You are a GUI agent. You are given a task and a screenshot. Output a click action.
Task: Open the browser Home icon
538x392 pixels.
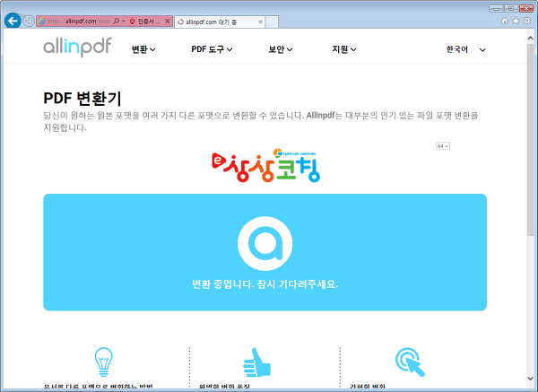tap(504, 21)
